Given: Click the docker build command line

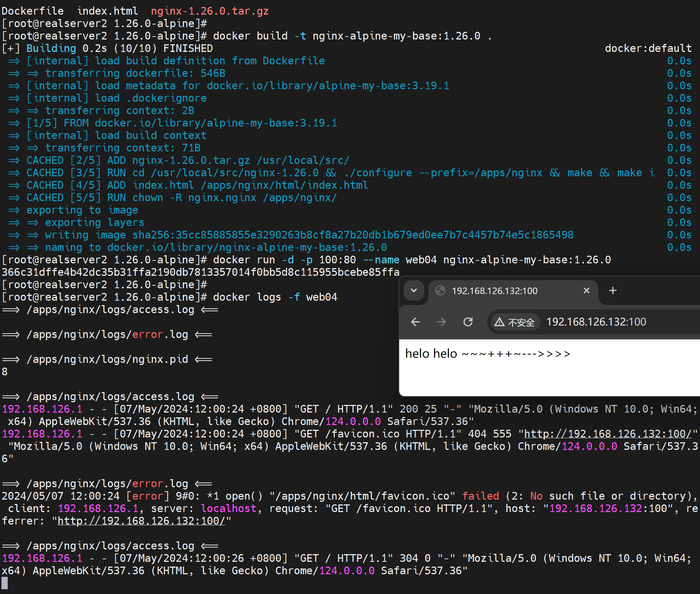Looking at the screenshot, I should pyautogui.click(x=352, y=36).
